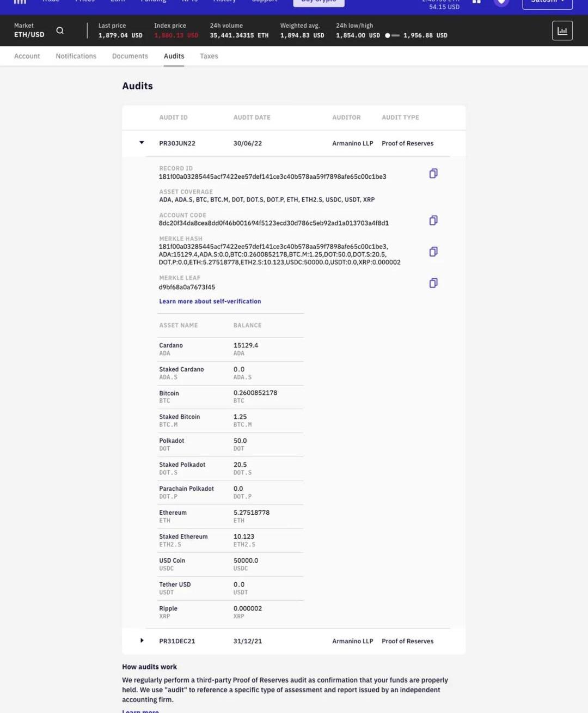Click the 24h low/high range indicator
Screen dimensions: 588x713
392,35
